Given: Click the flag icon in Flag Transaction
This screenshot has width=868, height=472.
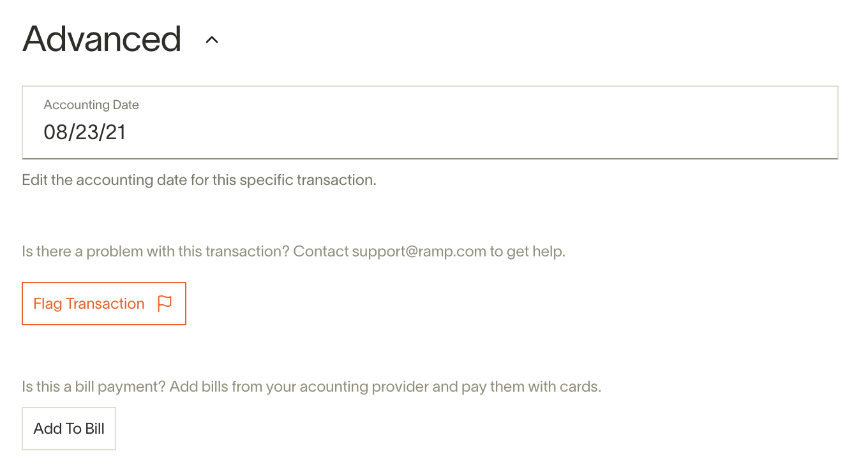Looking at the screenshot, I should point(165,304).
